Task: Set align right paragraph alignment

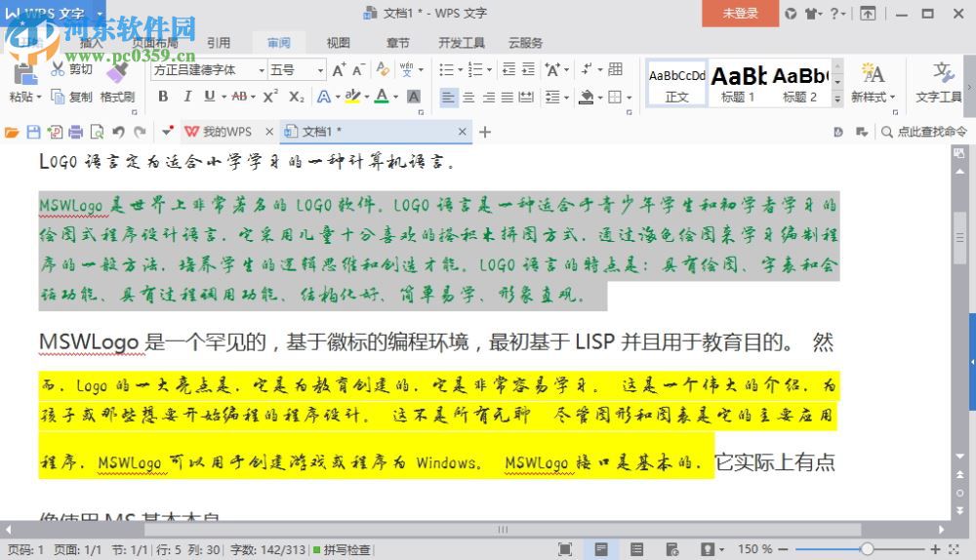Action: point(489,97)
